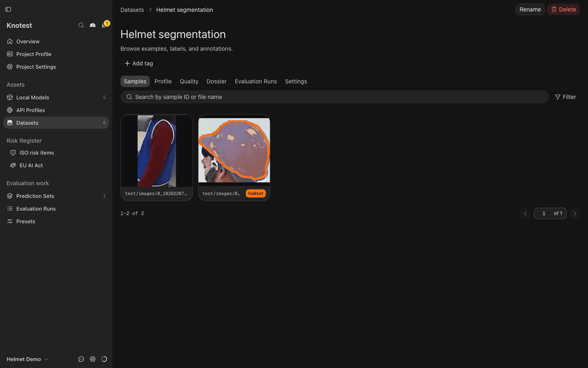Select Datasets in the sidebar
Viewport: 588px width, 368px height.
pyautogui.click(x=56, y=123)
